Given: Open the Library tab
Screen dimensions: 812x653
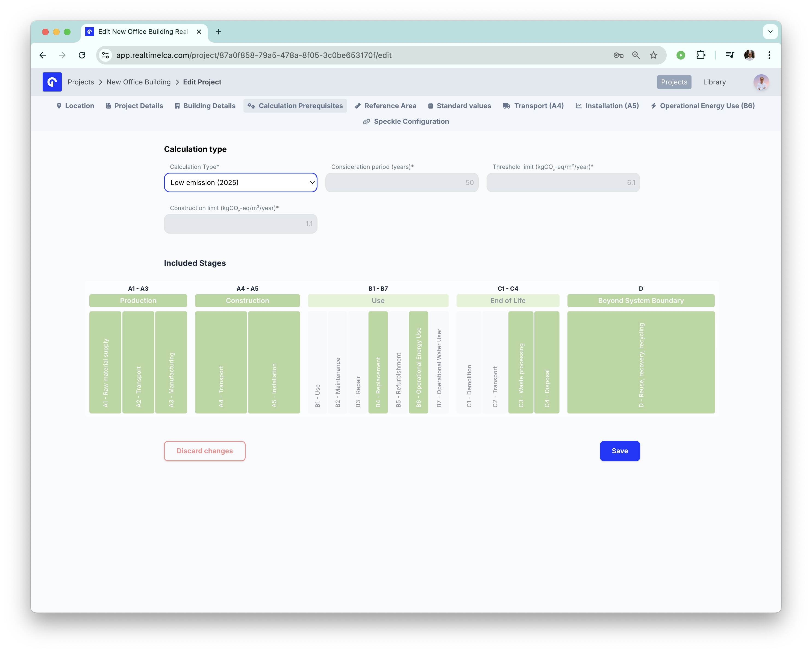Looking at the screenshot, I should pos(714,82).
